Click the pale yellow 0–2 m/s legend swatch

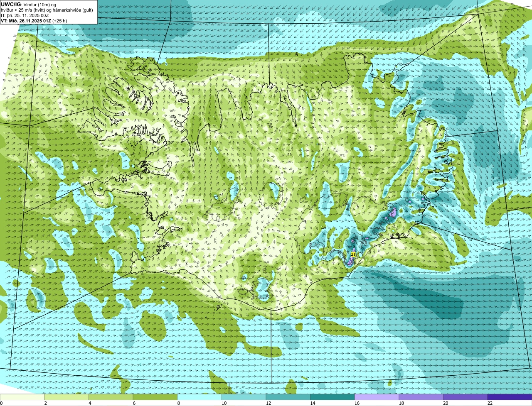22,397
